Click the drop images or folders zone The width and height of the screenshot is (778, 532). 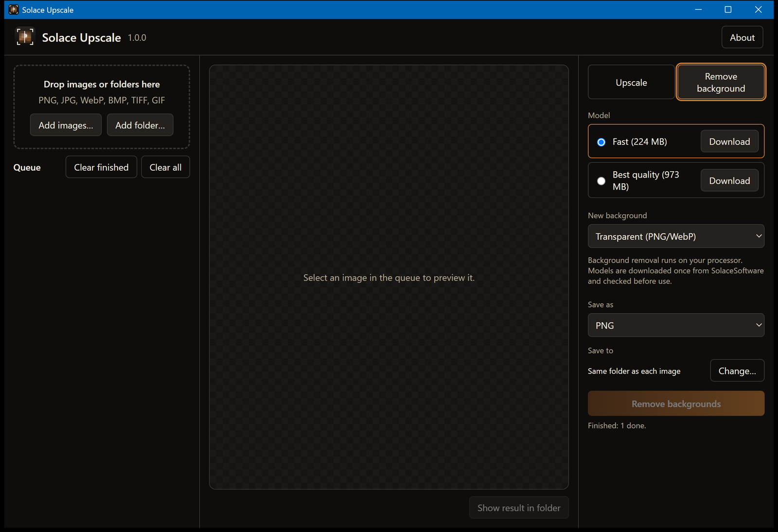[x=102, y=106]
